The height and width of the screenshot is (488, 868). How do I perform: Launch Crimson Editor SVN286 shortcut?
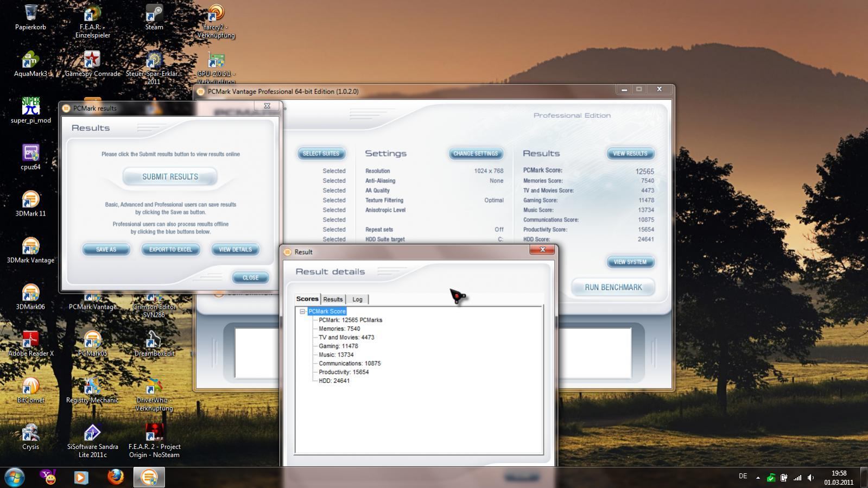(x=154, y=307)
